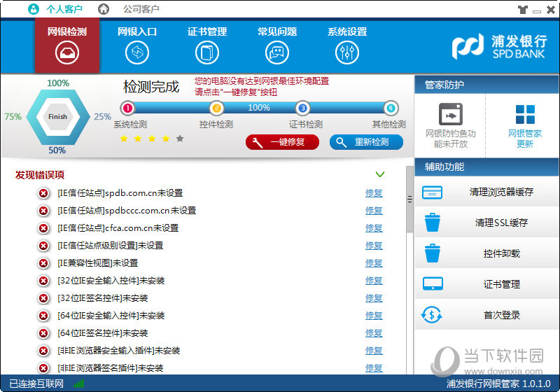Click error icon beside spdb.com.cn item
Image resolution: width=560 pixels, height=392 pixels.
click(43, 193)
